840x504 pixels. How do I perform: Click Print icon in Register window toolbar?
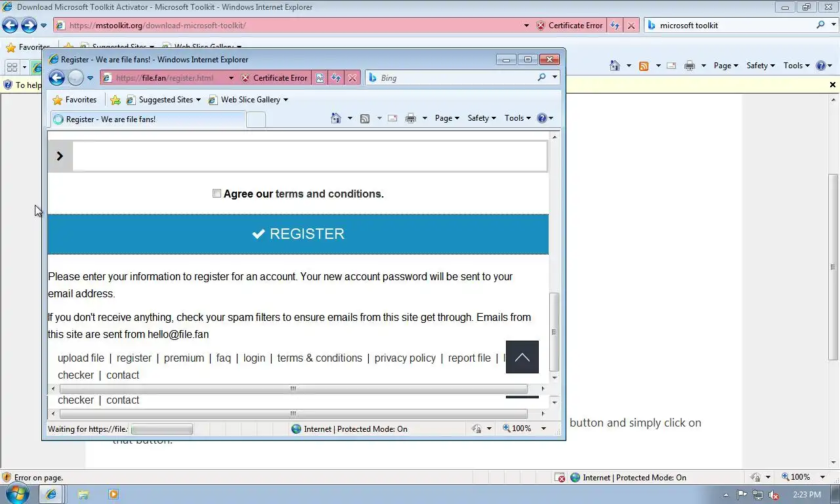click(411, 118)
